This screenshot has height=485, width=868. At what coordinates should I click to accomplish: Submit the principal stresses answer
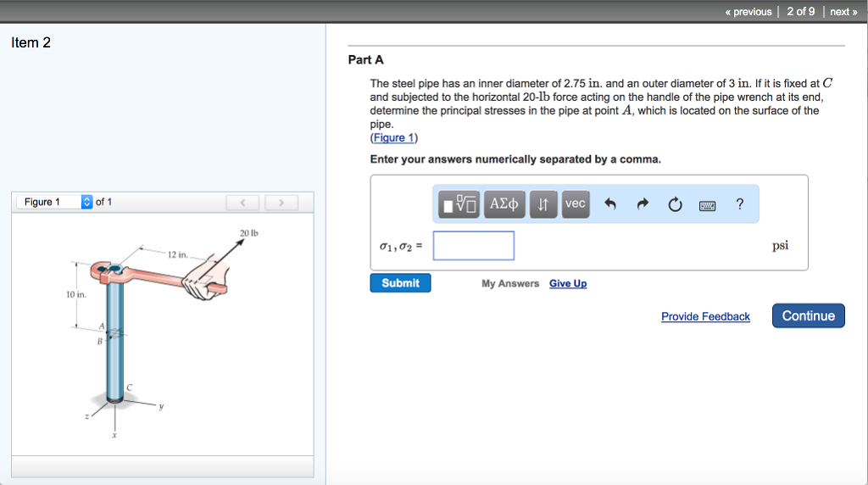400,283
